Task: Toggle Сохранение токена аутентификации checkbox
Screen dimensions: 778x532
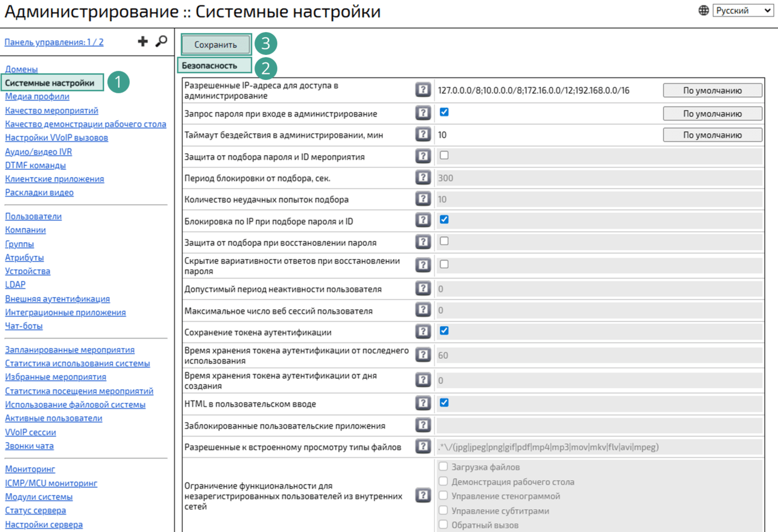Action: tap(444, 331)
